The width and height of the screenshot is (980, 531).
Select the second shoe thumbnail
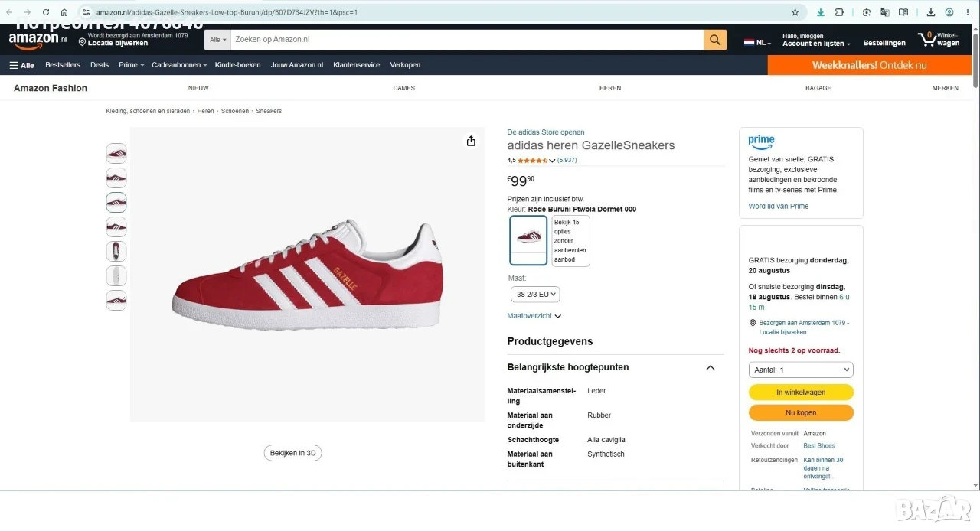(x=116, y=178)
